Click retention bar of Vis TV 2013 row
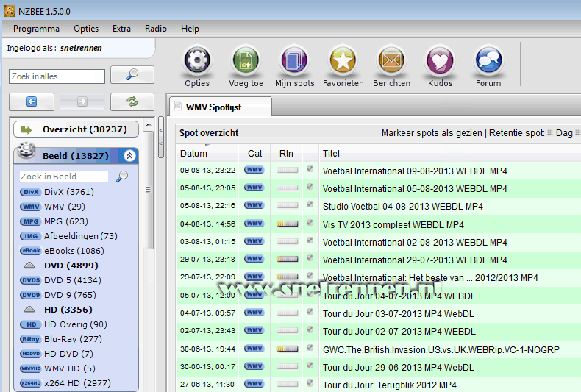The height and width of the screenshot is (392, 581). [x=287, y=224]
